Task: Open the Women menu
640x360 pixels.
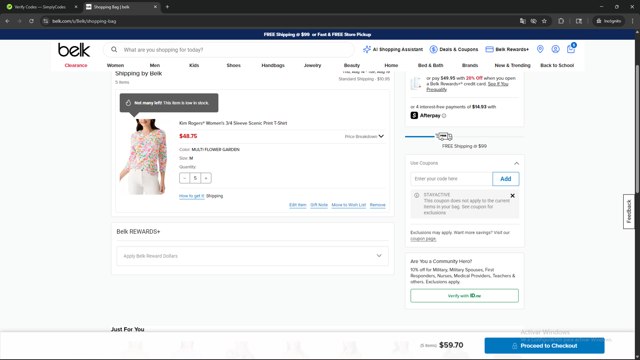Action: pos(116,65)
